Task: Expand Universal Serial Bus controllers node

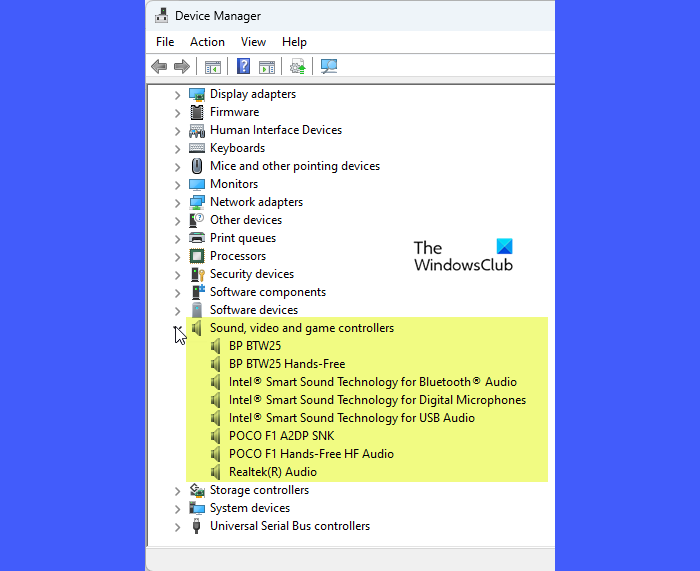Action: 177,527
